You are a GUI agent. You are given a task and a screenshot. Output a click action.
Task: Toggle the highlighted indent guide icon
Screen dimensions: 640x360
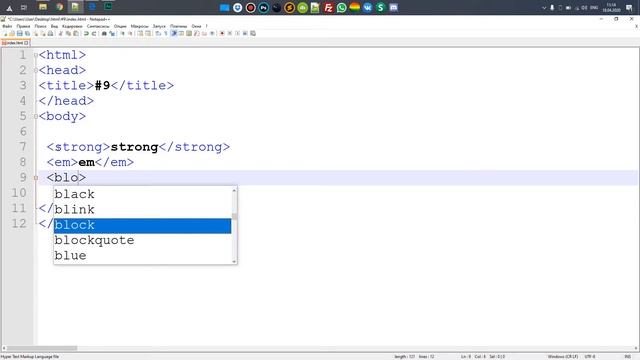pyautogui.click(x=173, y=33)
